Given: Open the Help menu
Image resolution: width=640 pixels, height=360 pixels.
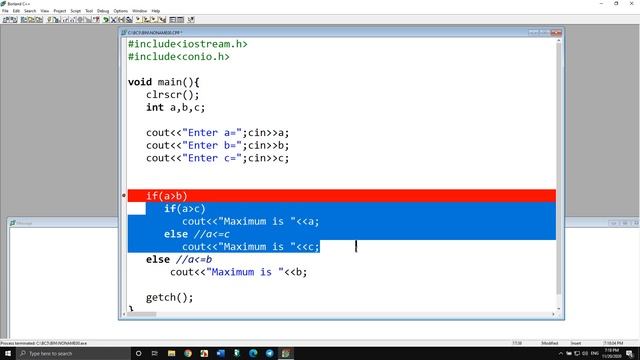Looking at the screenshot, I should (156, 11).
